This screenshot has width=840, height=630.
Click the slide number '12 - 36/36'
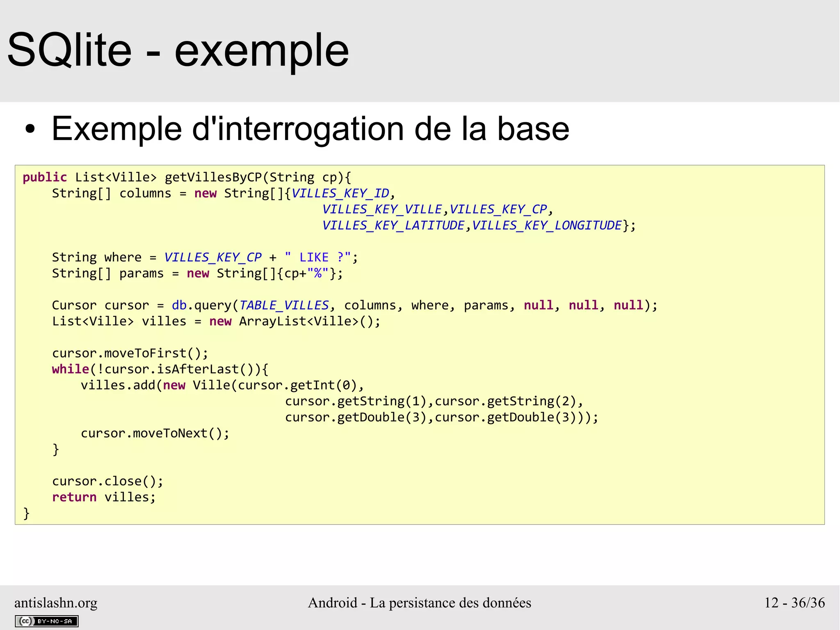[794, 603]
